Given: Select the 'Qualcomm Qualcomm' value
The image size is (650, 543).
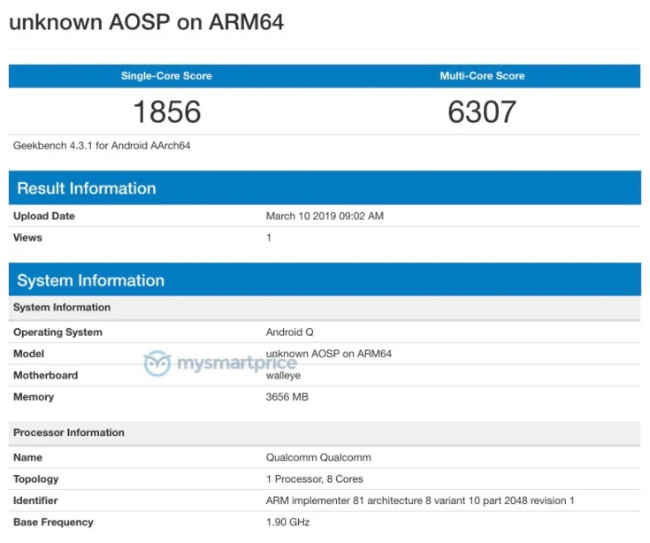Looking at the screenshot, I should point(318,457).
